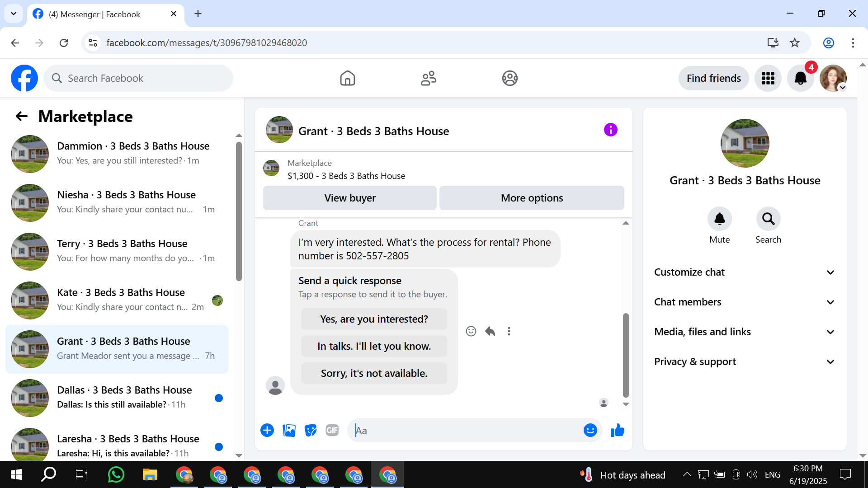Click the conversation list scrollbar
This screenshot has width=868, height=488.
click(x=239, y=211)
